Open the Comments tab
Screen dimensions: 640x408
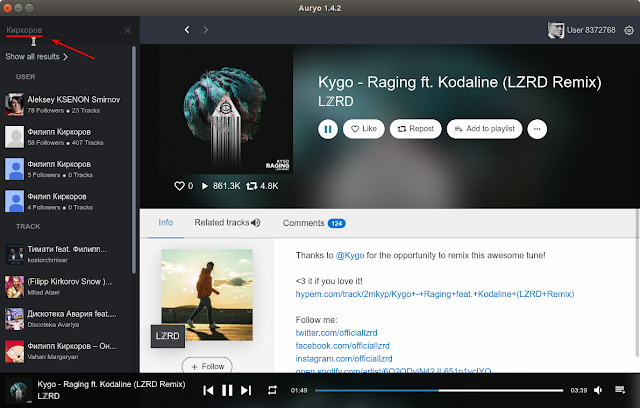(314, 223)
